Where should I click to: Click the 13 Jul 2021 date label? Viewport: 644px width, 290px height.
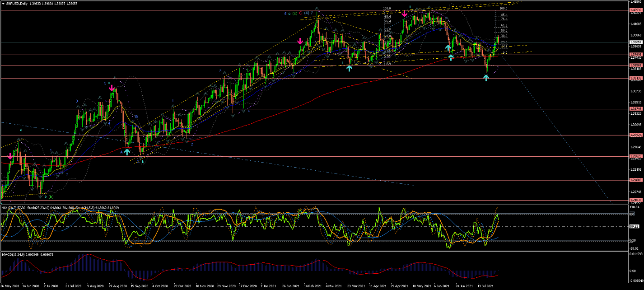pos(486,286)
